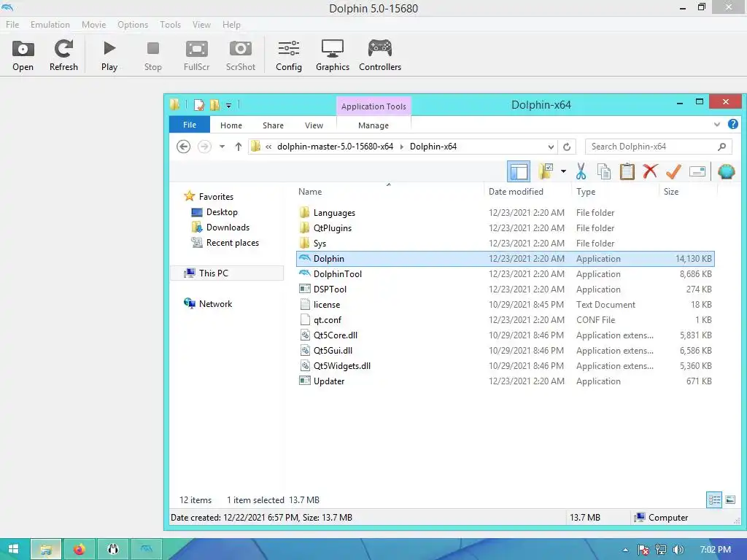Viewport: 747px width, 560px height.
Task: Click the Email envelope toolbar icon
Action: (697, 171)
